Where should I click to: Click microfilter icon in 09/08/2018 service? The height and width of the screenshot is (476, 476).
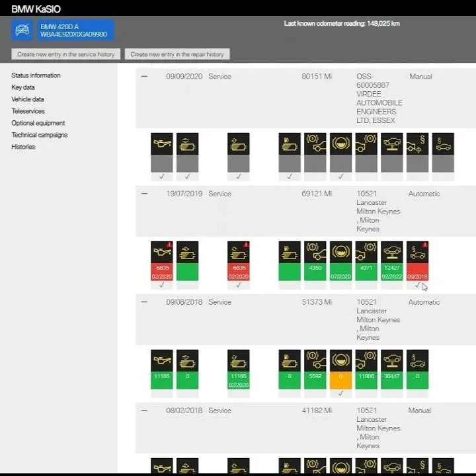238,361
